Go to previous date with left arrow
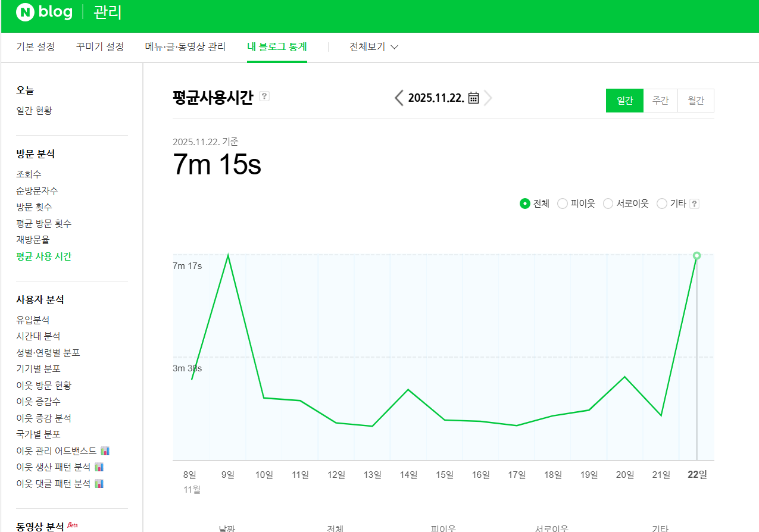The width and height of the screenshot is (759, 532). 399,98
